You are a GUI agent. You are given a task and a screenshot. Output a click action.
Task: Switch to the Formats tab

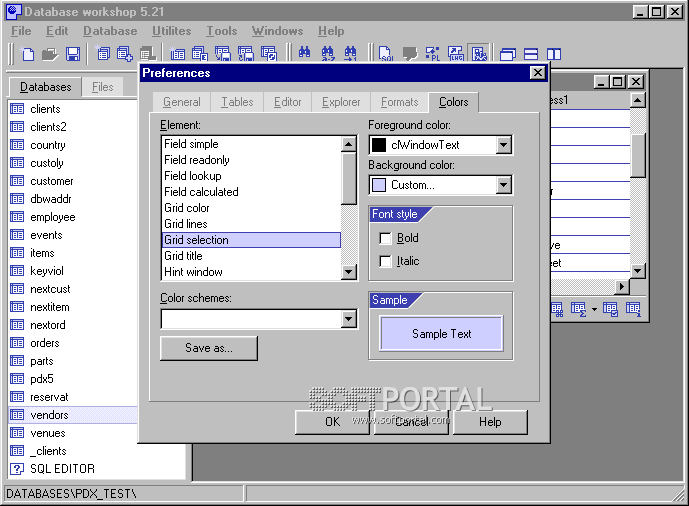pos(399,102)
